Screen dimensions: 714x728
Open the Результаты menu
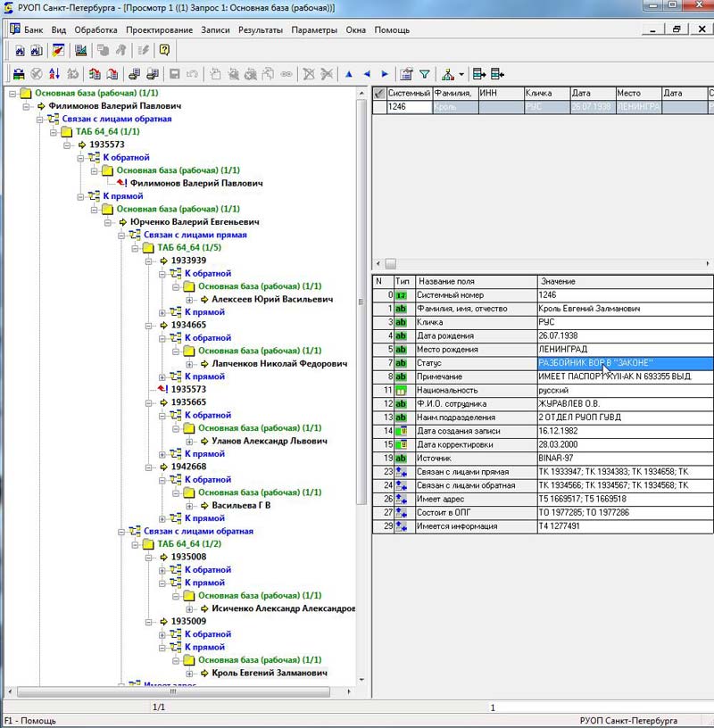261,29
